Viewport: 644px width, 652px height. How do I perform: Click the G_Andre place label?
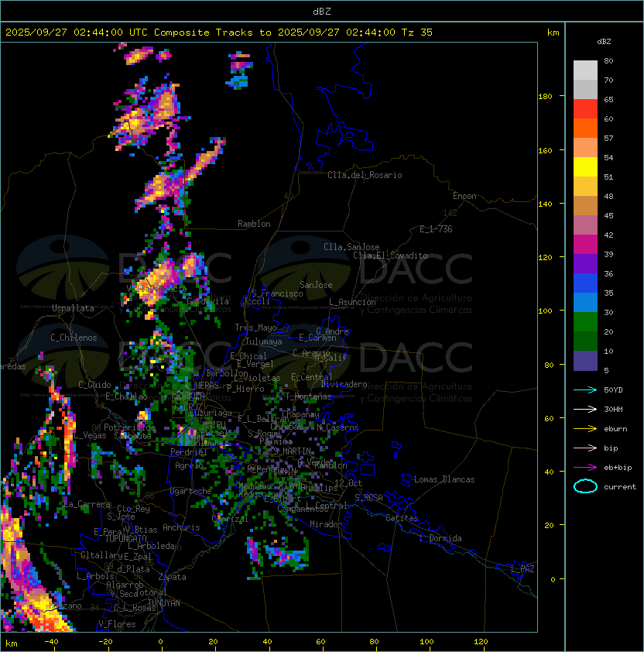coord(332,331)
